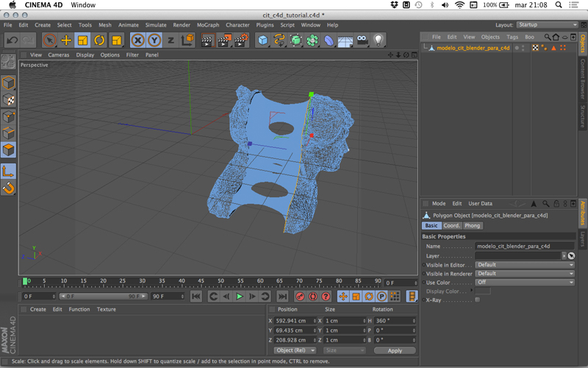Add a camera object

362,40
